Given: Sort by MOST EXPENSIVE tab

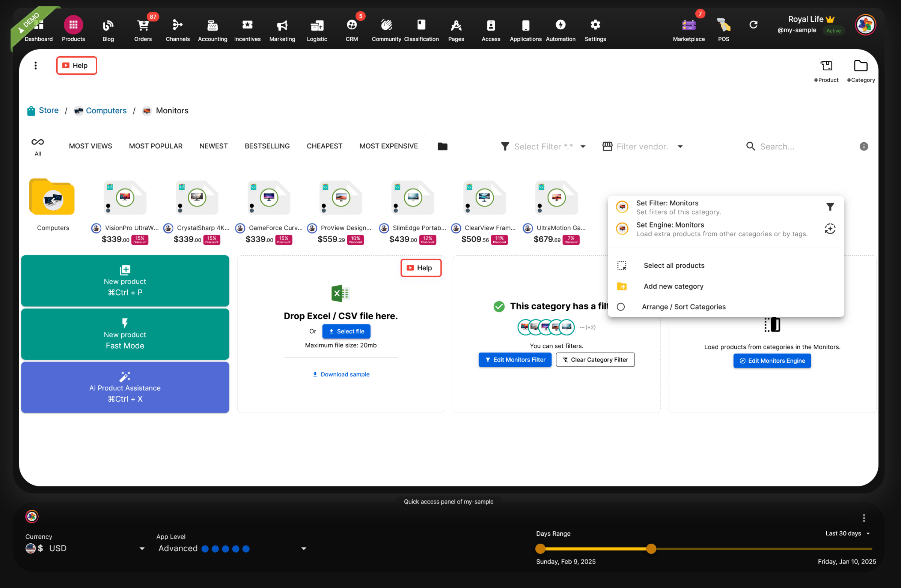Looking at the screenshot, I should point(389,146).
